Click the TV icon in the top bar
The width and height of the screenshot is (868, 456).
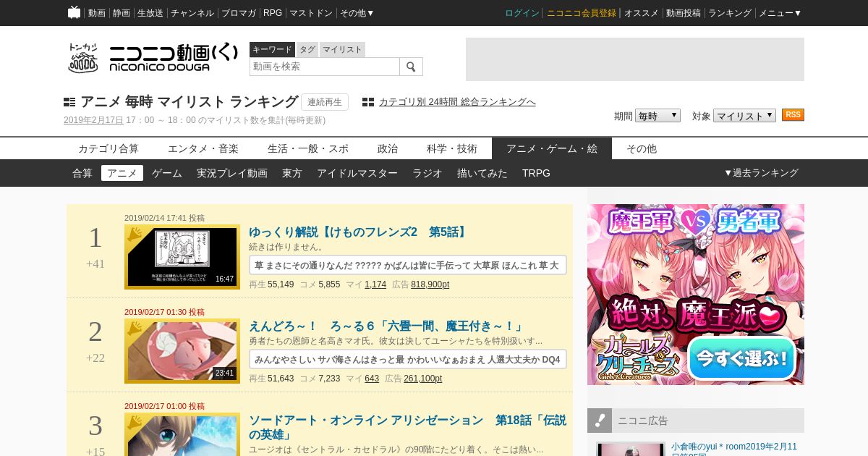click(74, 12)
